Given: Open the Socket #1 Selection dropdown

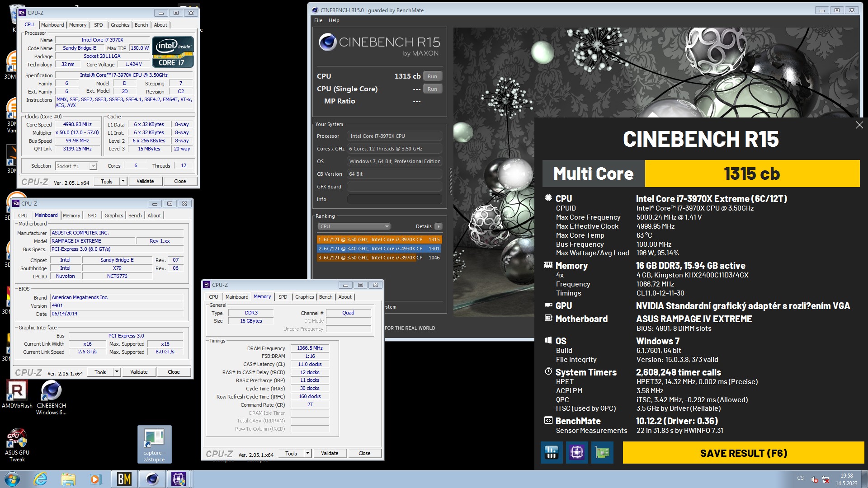Looking at the screenshot, I should coord(76,166).
